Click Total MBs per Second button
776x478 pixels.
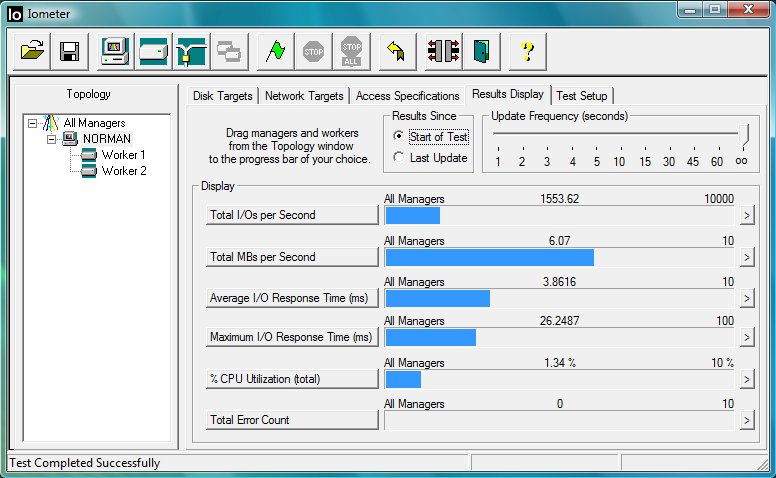[x=292, y=257]
